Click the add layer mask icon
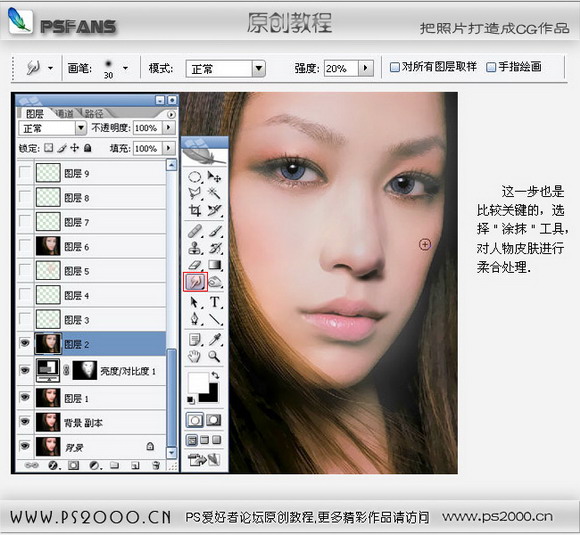 [x=73, y=465]
